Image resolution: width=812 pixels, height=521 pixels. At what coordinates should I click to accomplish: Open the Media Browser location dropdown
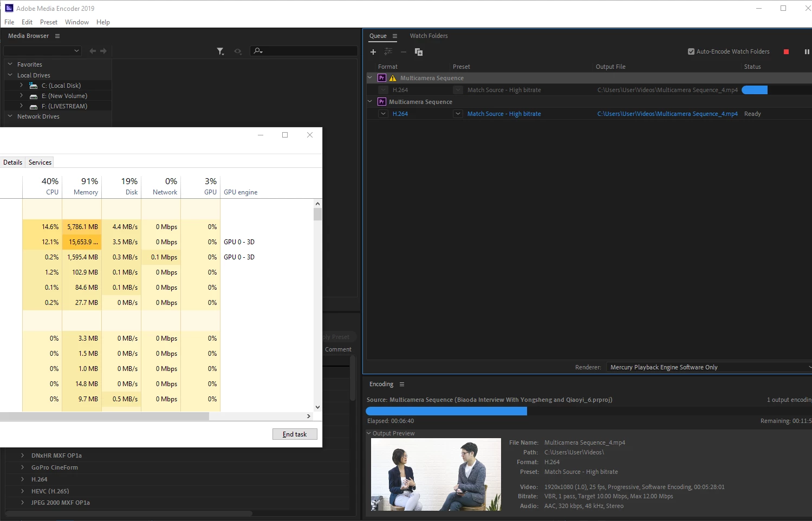tap(42, 51)
